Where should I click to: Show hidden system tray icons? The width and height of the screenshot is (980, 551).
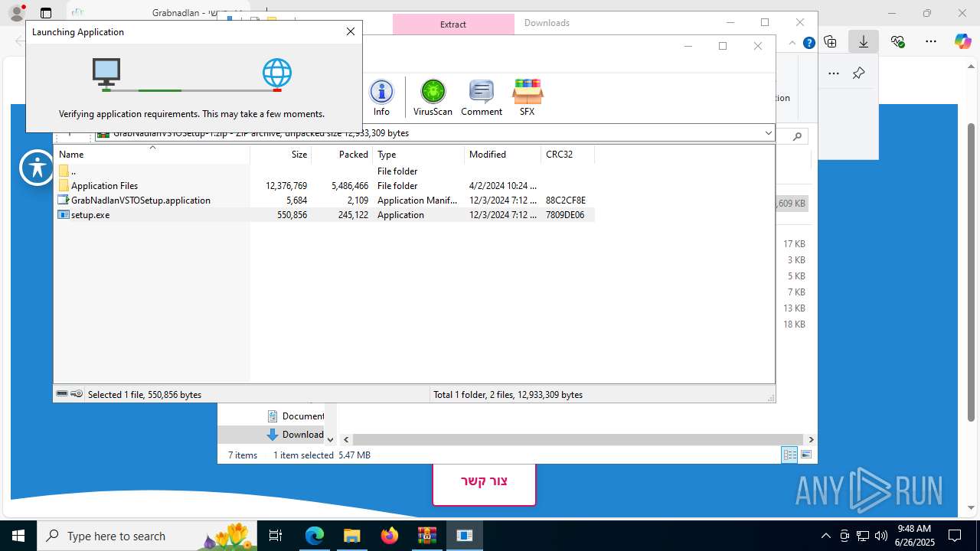825,536
